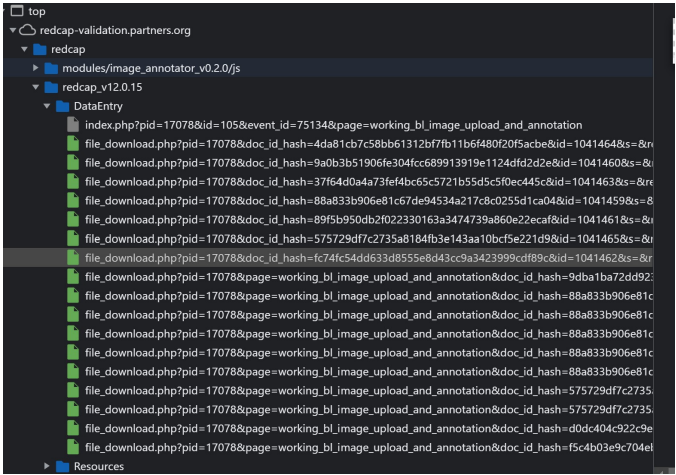The image size is (676, 475).
Task: Select file_download.php row with id=1041465
Action: click(x=328, y=239)
